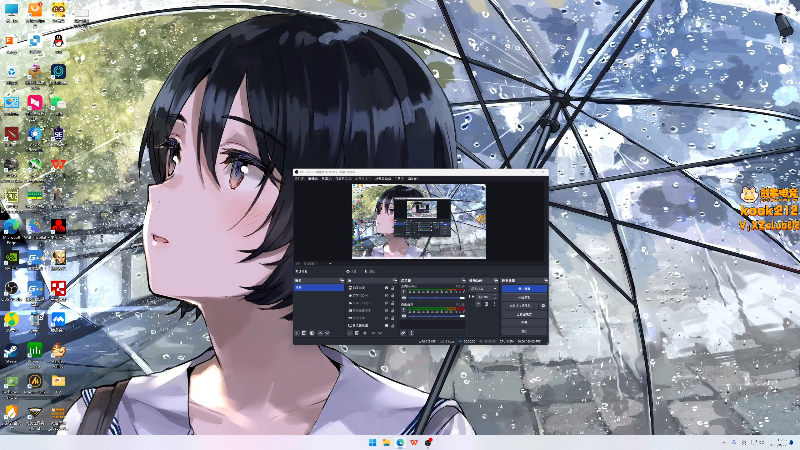Click the Start Recording button
The height and width of the screenshot is (450, 800).
tap(524, 297)
